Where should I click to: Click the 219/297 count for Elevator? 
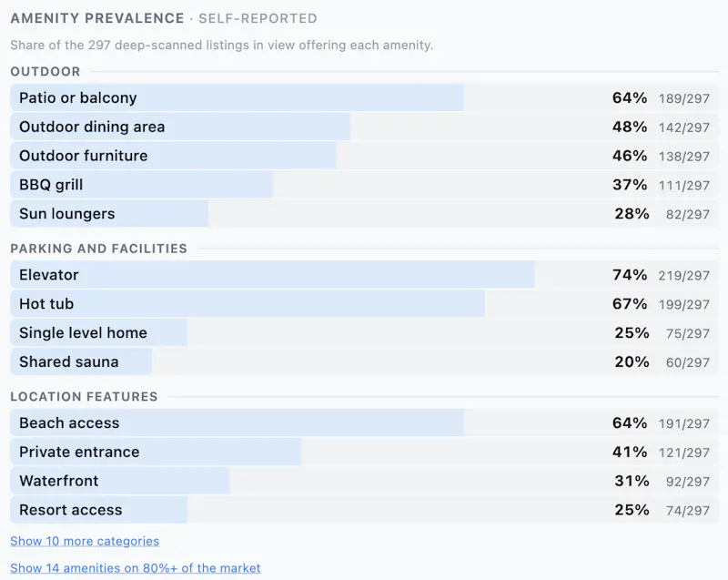(684, 275)
